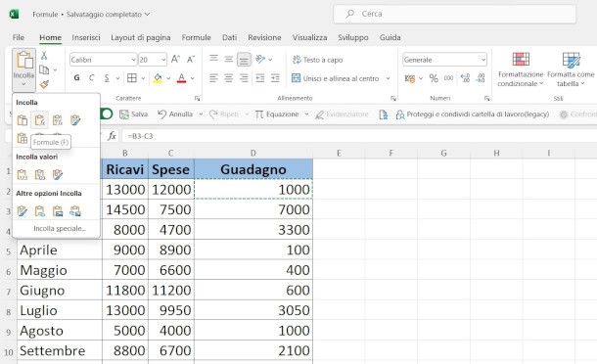
Task: Open accounting number format dropdown
Action: (x=421, y=78)
